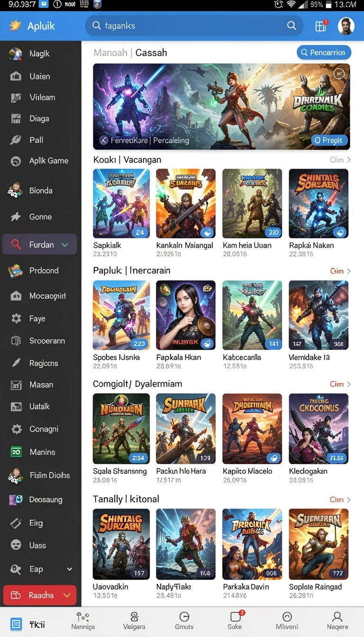Open the Kapirco Miacelo game thumbnail
364x637 pixels.
pyautogui.click(x=252, y=428)
